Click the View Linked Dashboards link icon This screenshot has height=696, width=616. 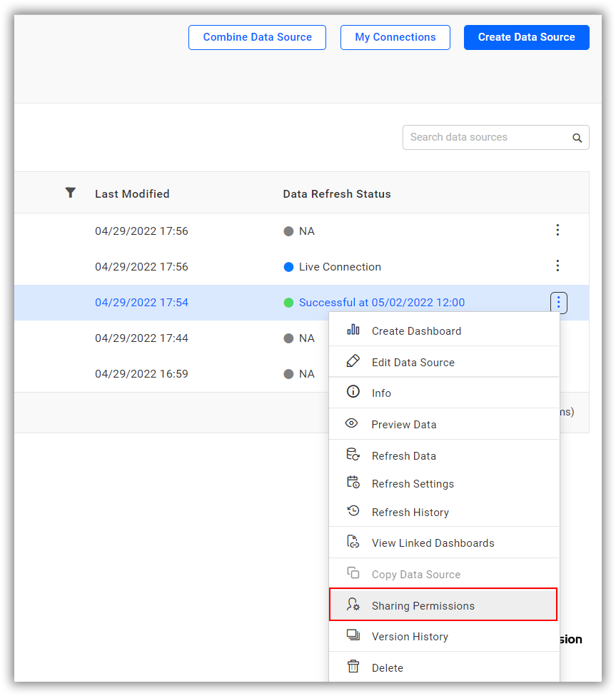(353, 542)
